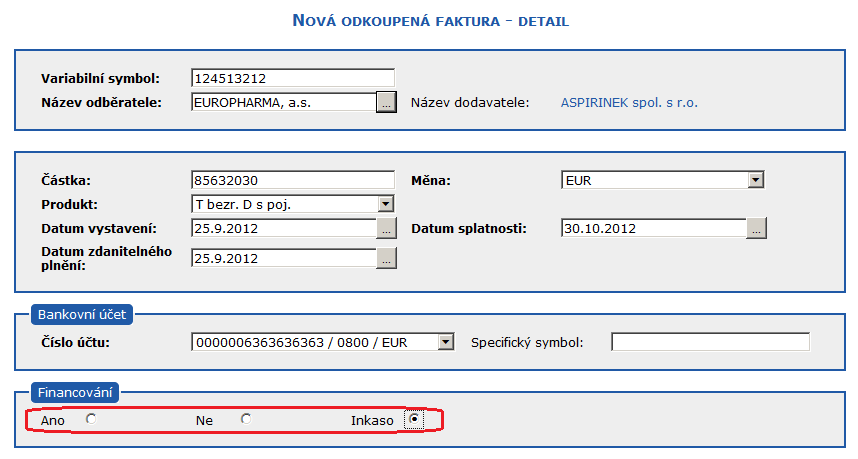Click the Bankovní účet section header

82,315
